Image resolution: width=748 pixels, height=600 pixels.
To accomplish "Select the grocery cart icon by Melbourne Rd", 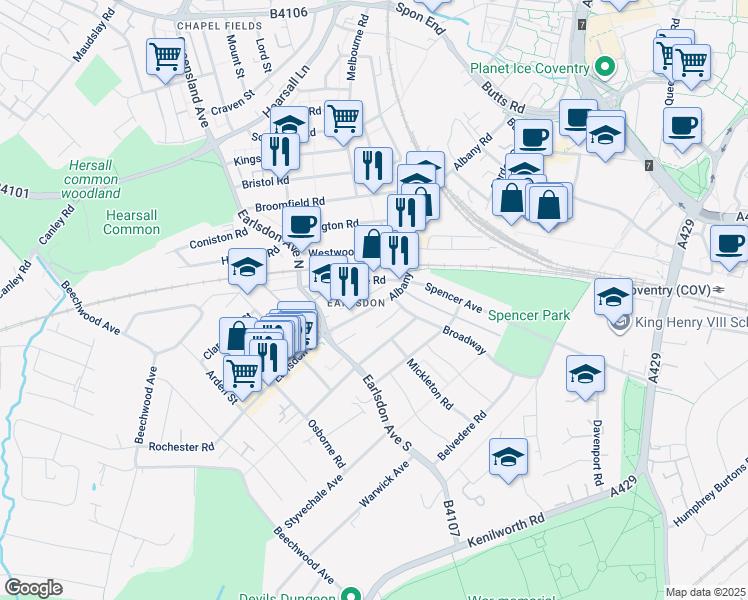I will click(x=344, y=118).
